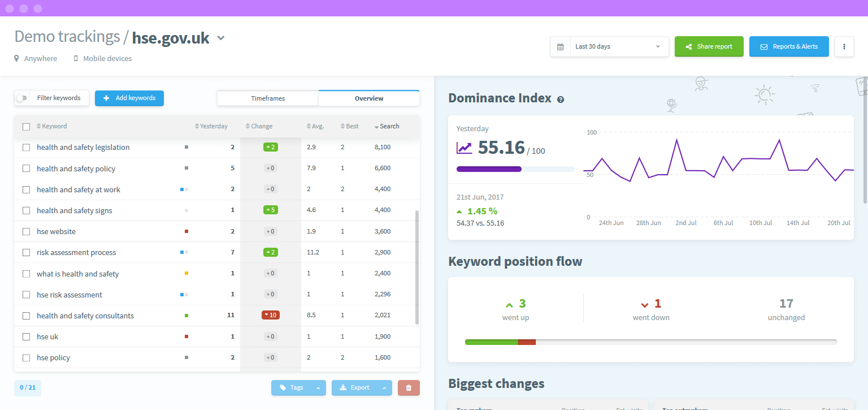Open the Tags button dropdown arrow
Viewport: 868px width, 410px height.
tap(318, 388)
